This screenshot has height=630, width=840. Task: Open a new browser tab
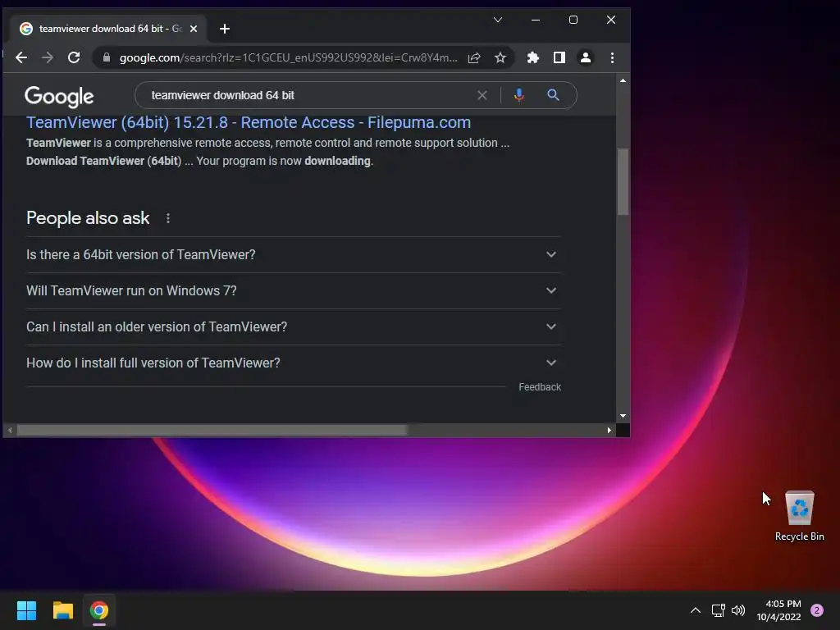click(225, 29)
